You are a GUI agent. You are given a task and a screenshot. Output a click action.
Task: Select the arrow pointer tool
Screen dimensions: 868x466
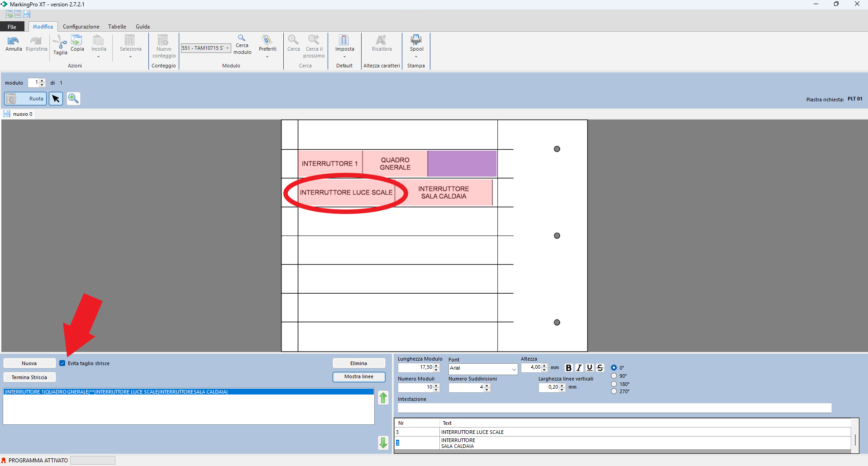pos(56,99)
